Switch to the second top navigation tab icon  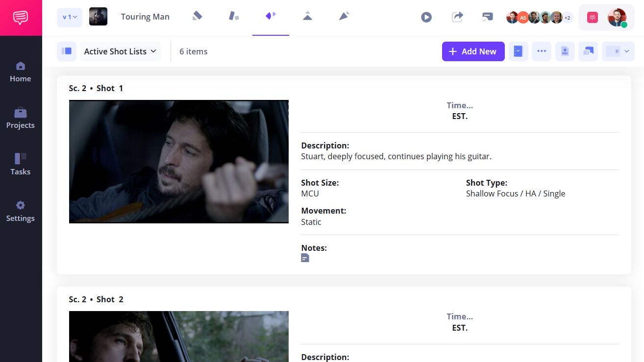click(234, 16)
